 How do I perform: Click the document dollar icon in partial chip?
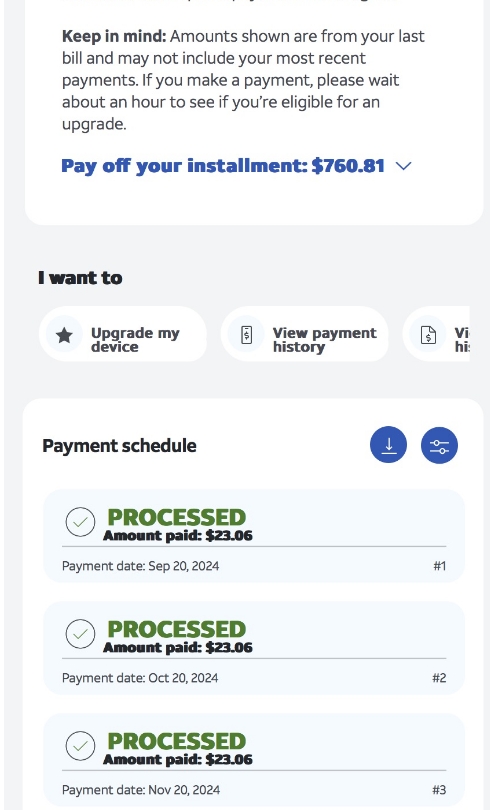(429, 335)
